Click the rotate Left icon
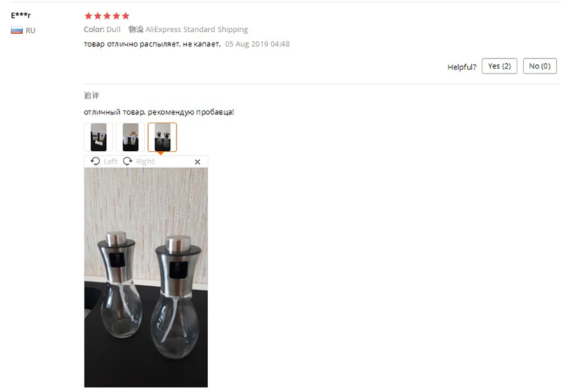 pyautogui.click(x=95, y=161)
